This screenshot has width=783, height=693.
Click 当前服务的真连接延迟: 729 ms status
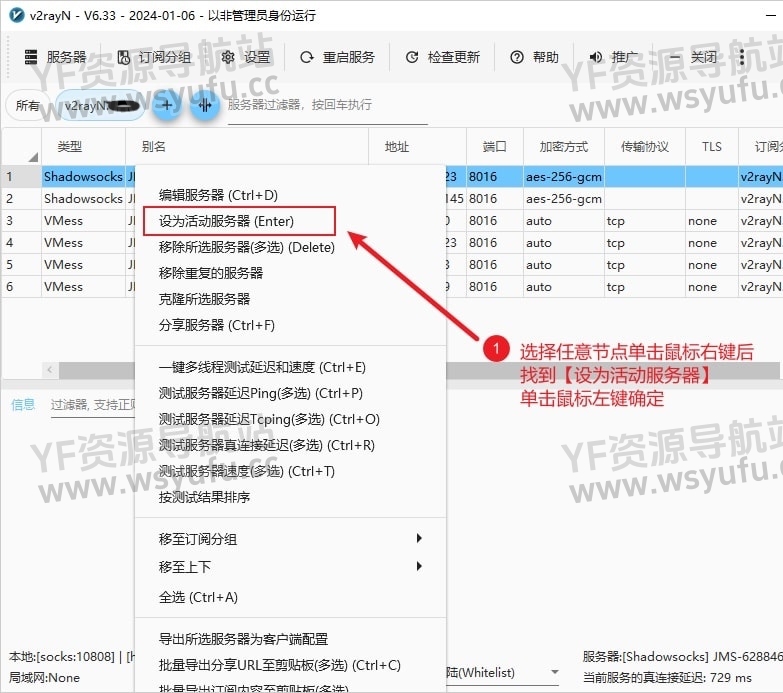point(667,678)
